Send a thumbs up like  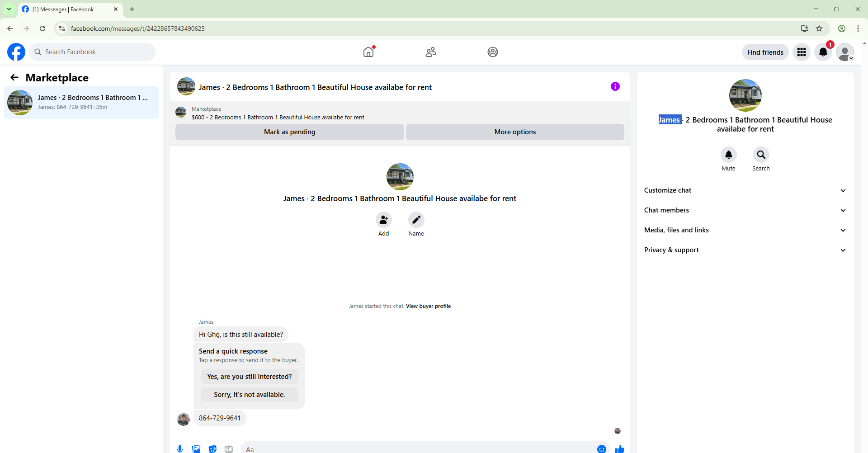point(620,449)
